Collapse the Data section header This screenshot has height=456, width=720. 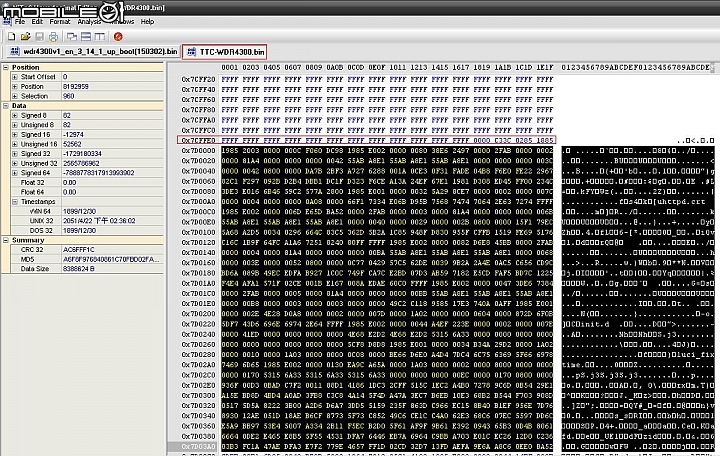pos(6,106)
